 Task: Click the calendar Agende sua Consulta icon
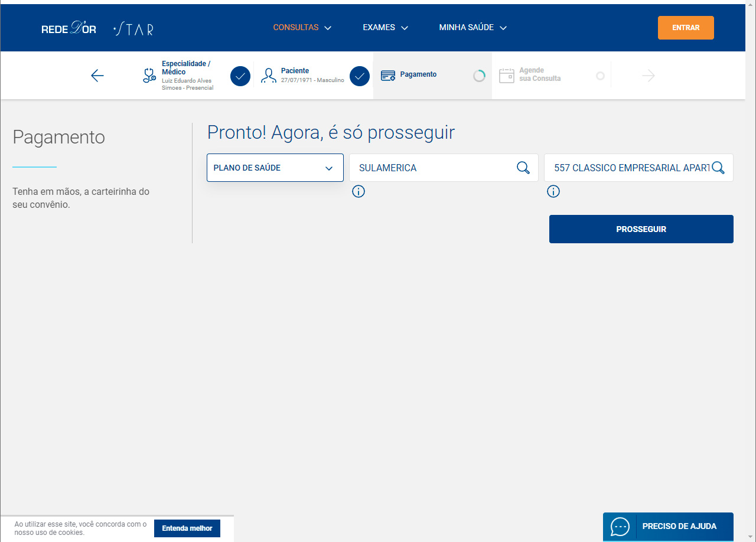(x=507, y=75)
